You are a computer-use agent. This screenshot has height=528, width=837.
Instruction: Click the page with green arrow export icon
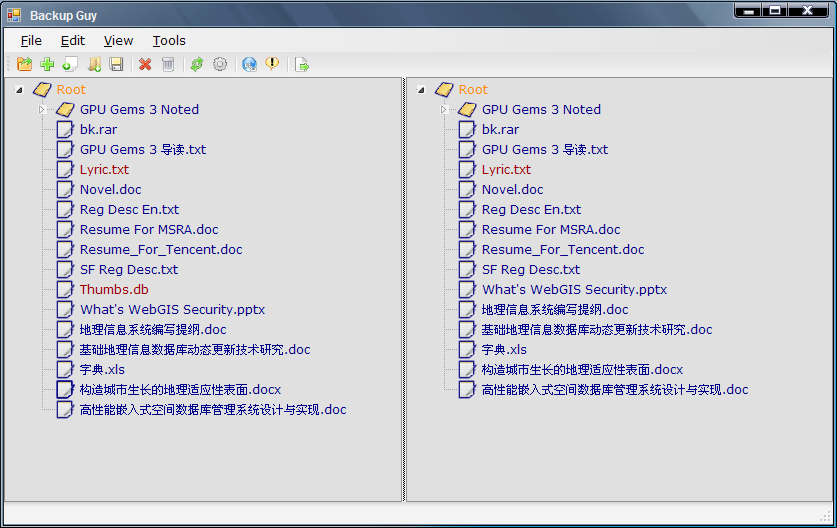pos(302,65)
